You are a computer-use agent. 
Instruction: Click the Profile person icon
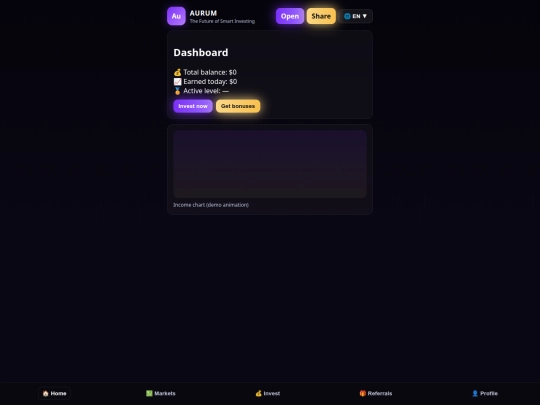pyautogui.click(x=475, y=393)
